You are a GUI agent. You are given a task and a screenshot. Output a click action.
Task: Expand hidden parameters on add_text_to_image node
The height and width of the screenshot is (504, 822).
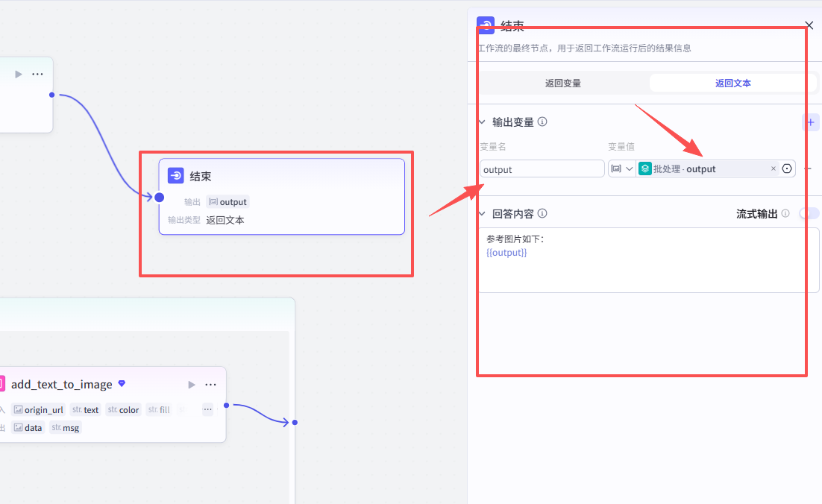pos(207,409)
